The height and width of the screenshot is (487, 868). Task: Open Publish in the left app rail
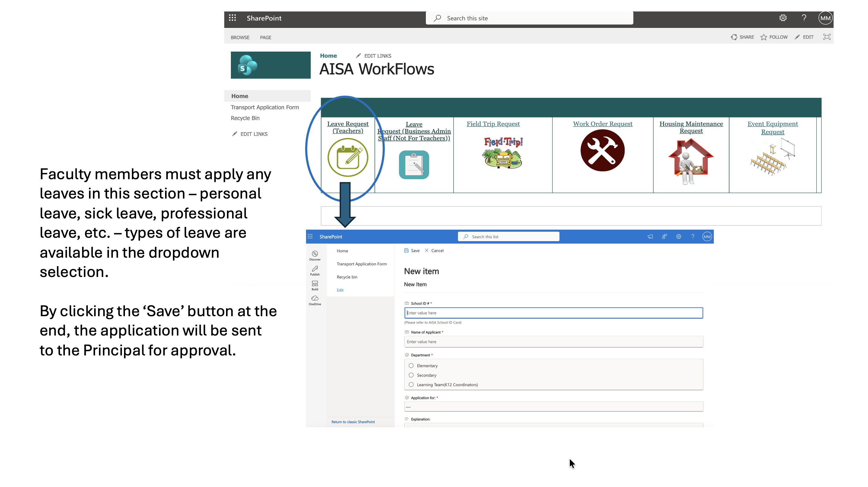coord(315,271)
